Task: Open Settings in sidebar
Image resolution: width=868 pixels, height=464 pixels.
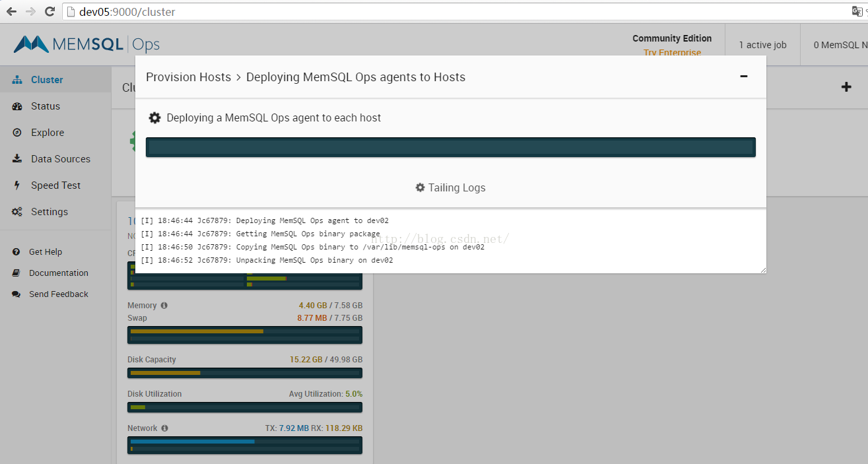Action: click(55, 211)
